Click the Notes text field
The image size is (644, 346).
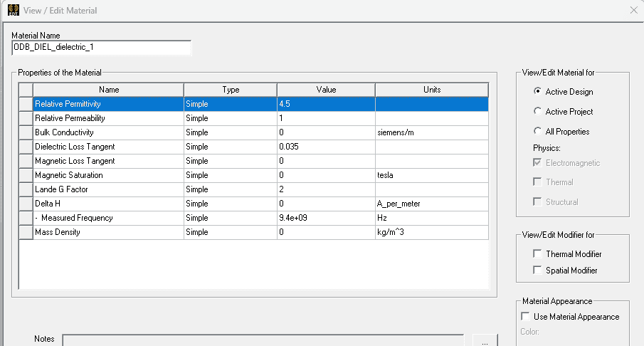coord(263,340)
